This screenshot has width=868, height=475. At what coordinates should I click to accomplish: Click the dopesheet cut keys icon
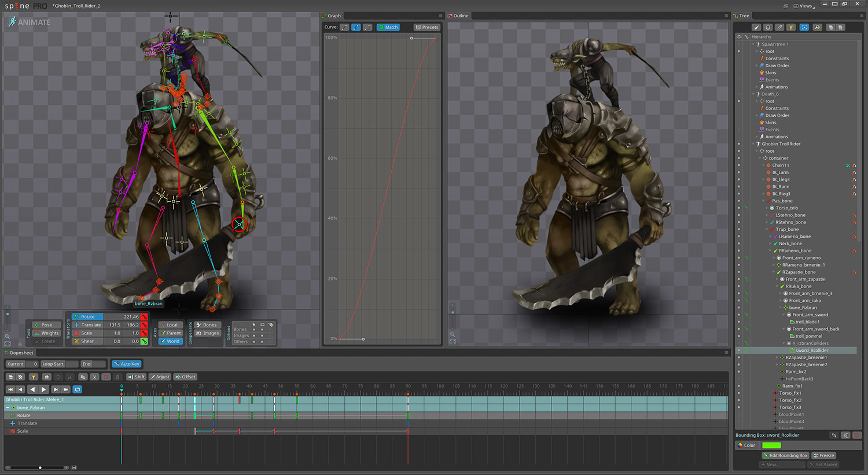click(x=94, y=377)
